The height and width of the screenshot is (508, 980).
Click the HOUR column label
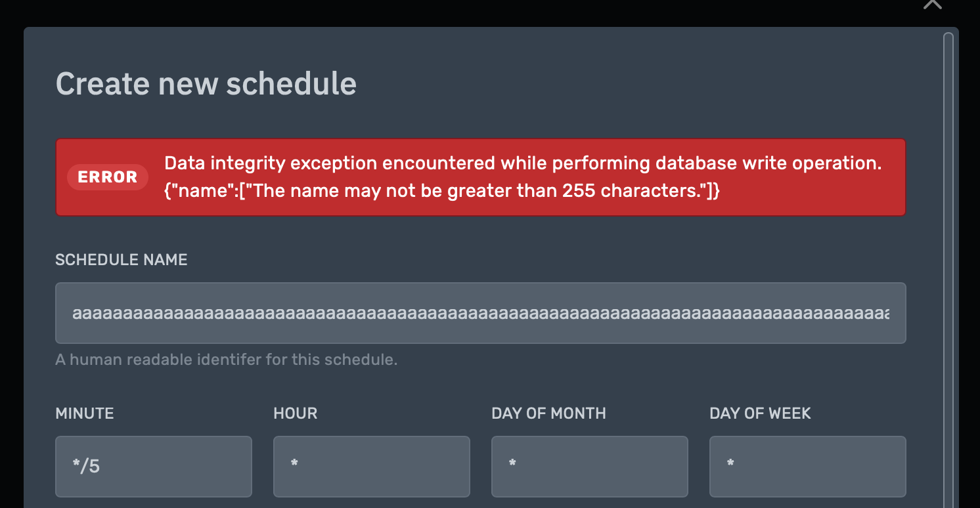[295, 413]
